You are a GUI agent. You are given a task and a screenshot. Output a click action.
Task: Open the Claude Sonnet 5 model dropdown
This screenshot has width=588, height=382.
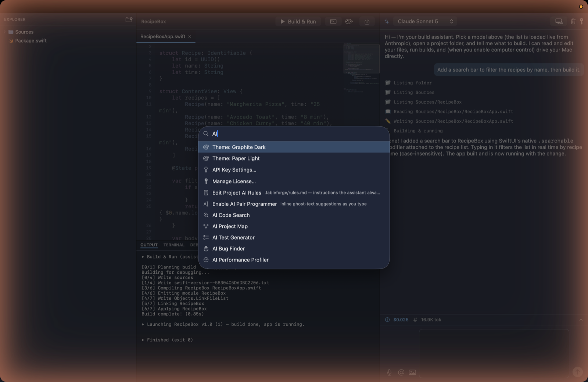(x=426, y=21)
